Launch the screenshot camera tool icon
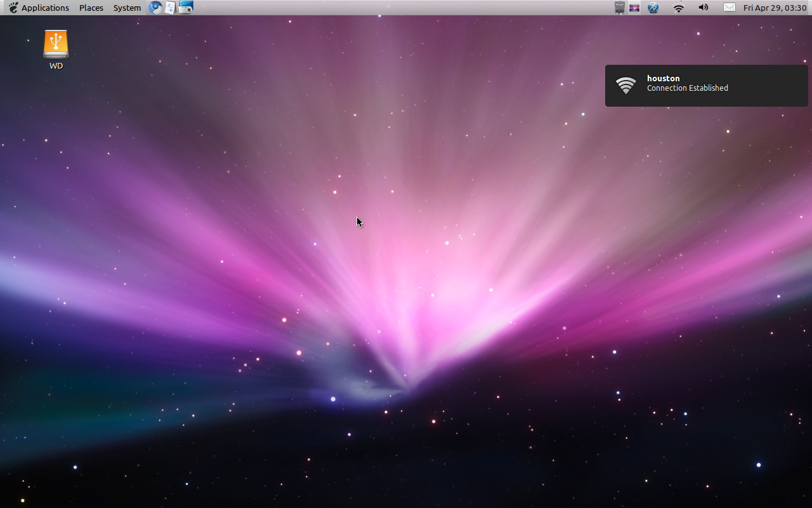812x508 pixels. 185,8
